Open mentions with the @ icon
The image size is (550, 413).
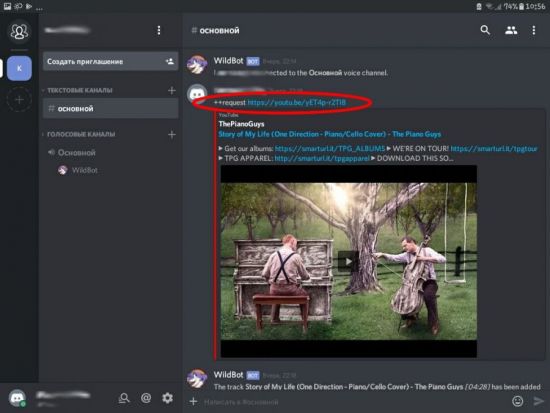click(146, 398)
